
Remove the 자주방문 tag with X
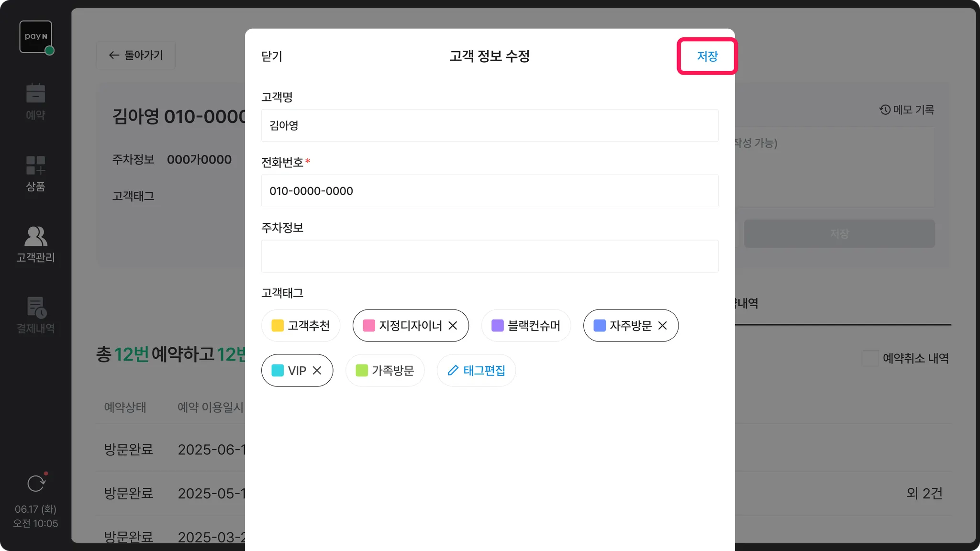point(662,326)
